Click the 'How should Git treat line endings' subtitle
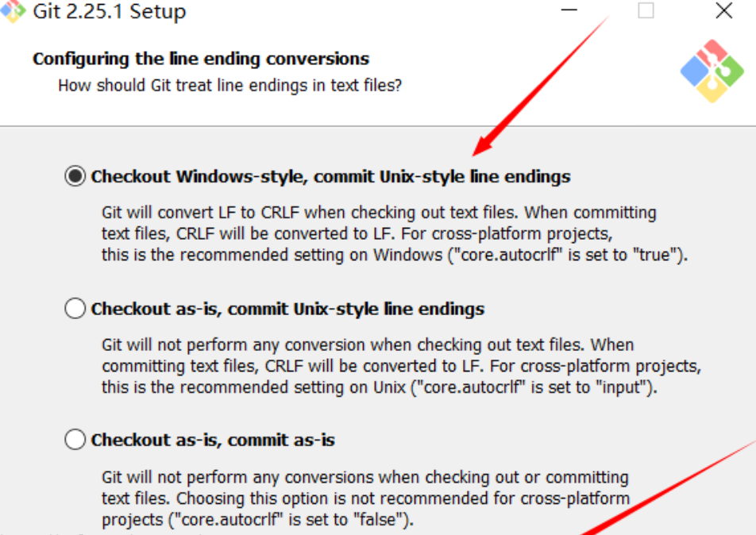The height and width of the screenshot is (535, 756). tap(229, 85)
